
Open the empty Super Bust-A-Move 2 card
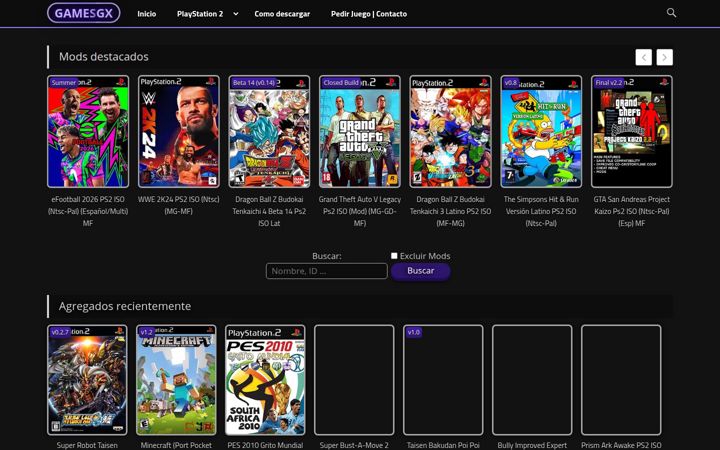point(354,380)
